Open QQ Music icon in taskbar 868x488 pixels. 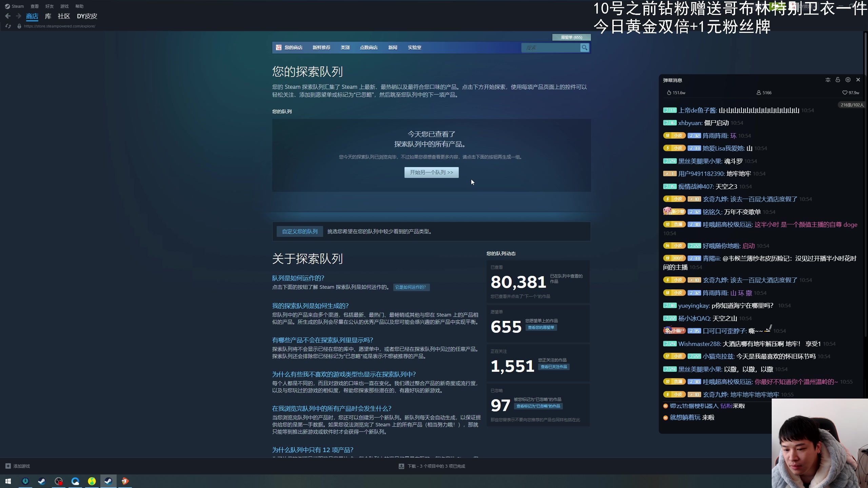click(92, 481)
